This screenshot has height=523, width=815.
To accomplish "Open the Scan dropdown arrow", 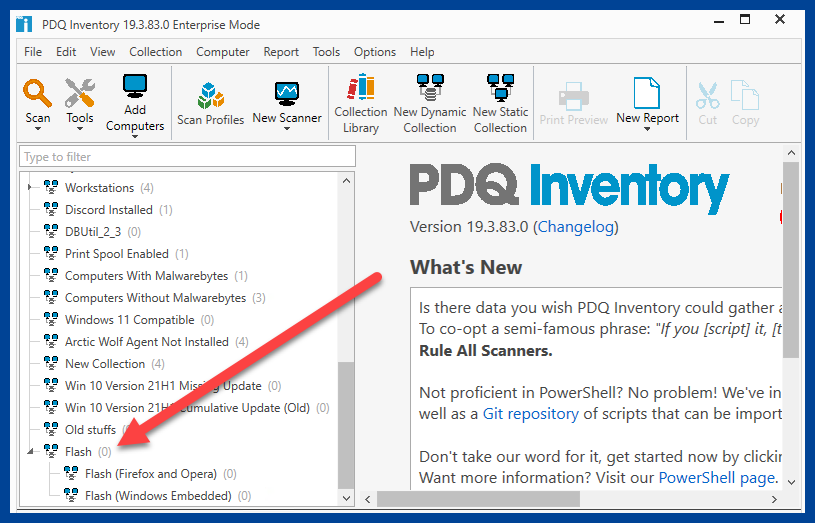I will 37,128.
